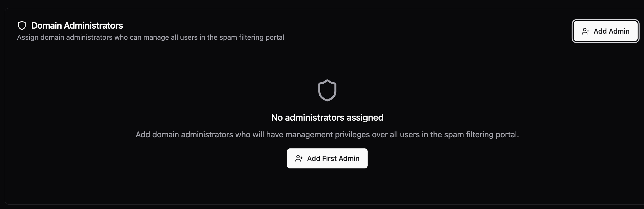Click the Domain Administrators heading
The width and height of the screenshot is (644, 209).
[x=77, y=26]
